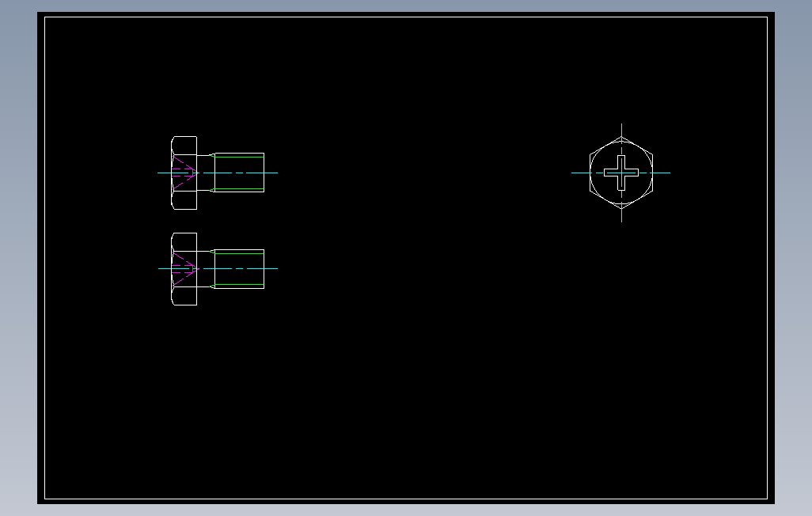Pick the lower bolt's hex head side profile
Viewport: 812px width, 516px height.
(184, 269)
